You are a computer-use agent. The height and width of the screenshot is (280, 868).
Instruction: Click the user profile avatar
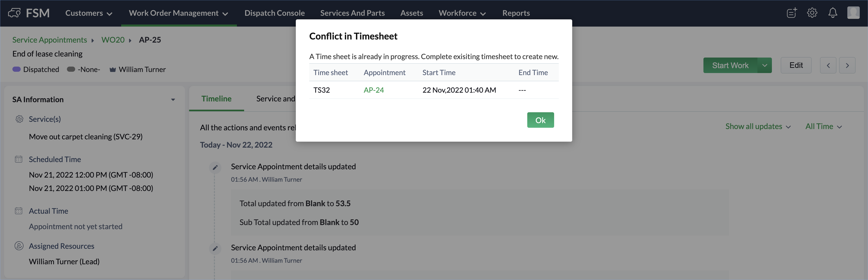[x=853, y=13]
